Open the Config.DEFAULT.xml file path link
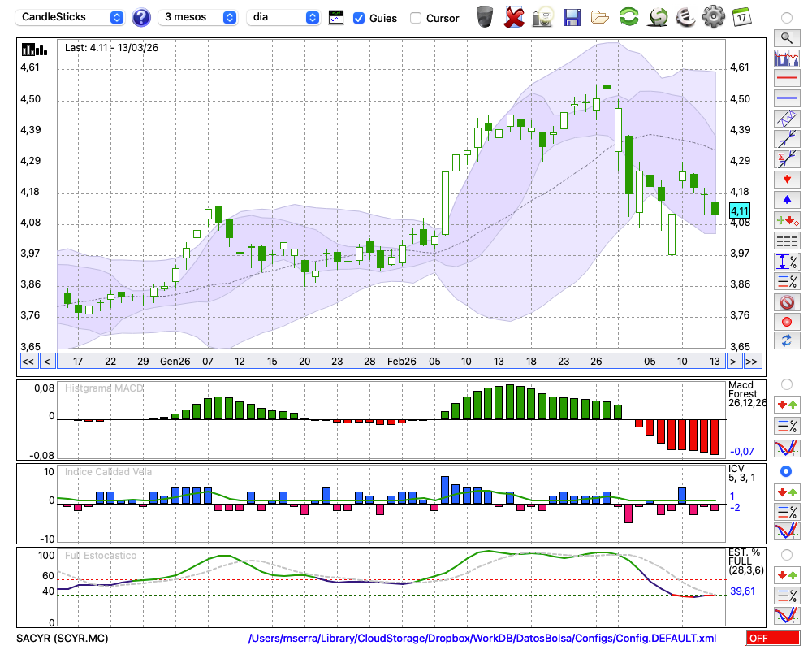The height and width of the screenshot is (650, 812). (482, 639)
